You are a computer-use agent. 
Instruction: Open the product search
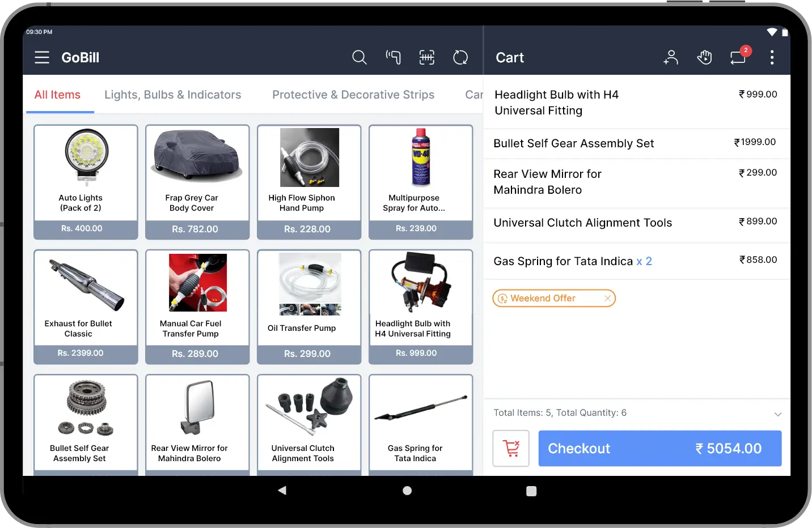click(359, 57)
